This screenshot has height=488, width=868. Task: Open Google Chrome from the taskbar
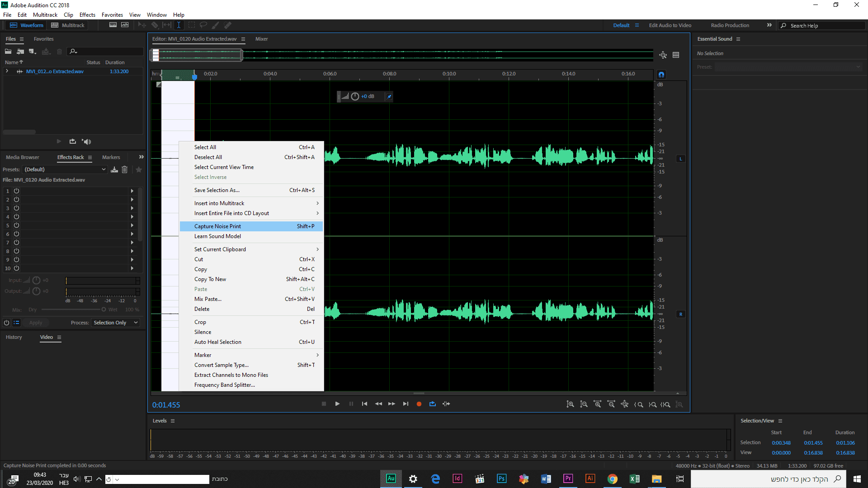[612, 479]
